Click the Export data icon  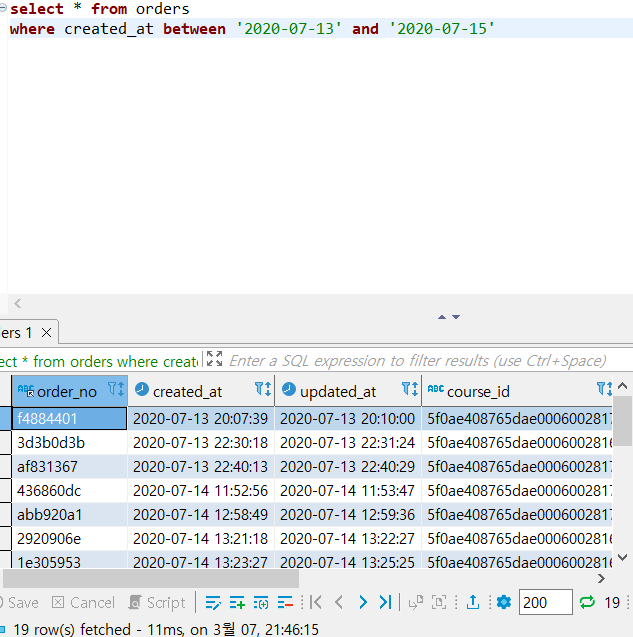473,602
